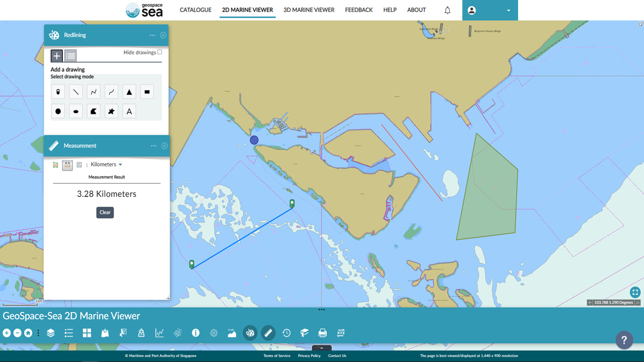Open the Feedback page
This screenshot has width=644, height=362.
tap(359, 10)
